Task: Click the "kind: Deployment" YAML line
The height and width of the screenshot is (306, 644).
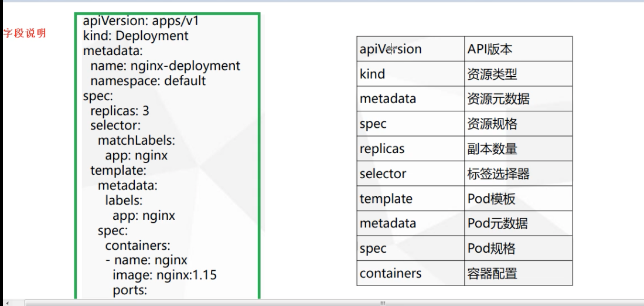Action: coord(135,36)
